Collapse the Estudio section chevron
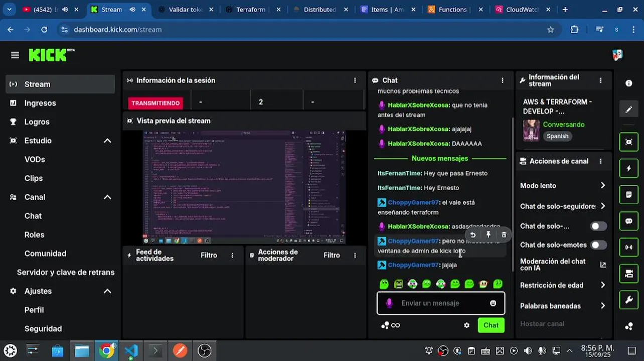The width and height of the screenshot is (644, 361). coord(107,141)
